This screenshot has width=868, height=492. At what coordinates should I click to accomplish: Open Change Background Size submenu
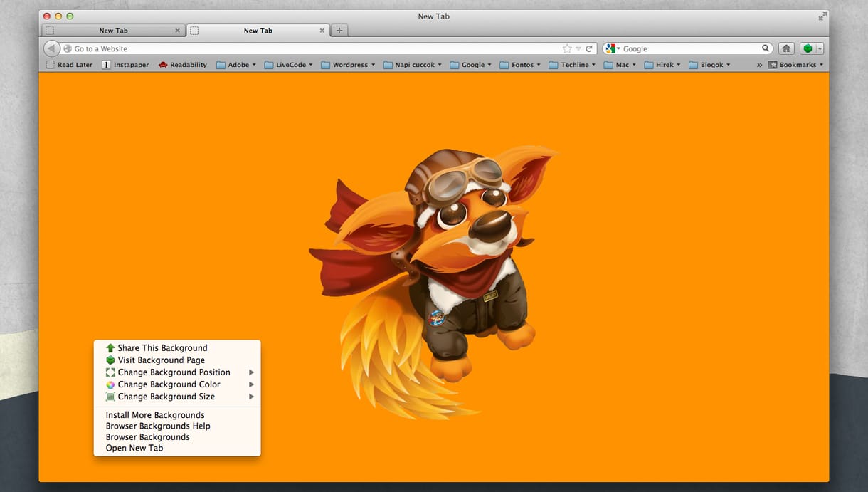click(177, 397)
